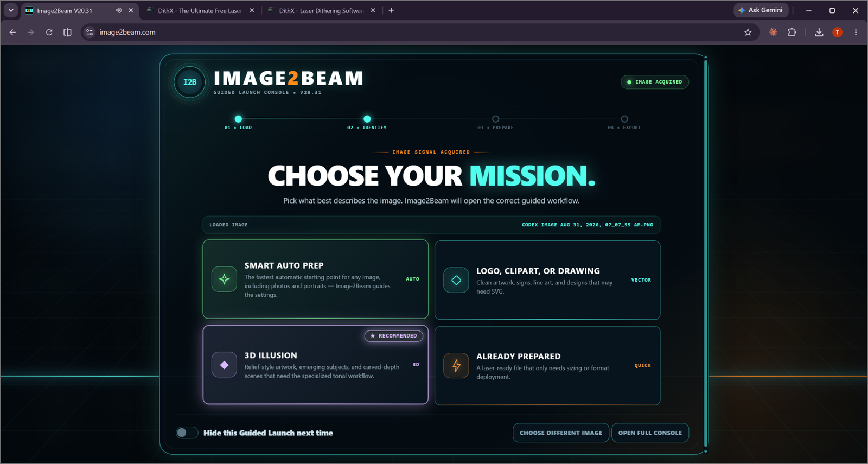Screen dimensions: 868x464
Task: Choose the Already Prepared mission card
Action: 547,365
